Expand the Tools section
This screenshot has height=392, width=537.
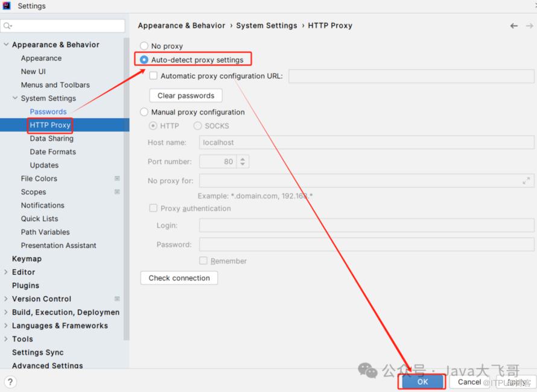6,339
